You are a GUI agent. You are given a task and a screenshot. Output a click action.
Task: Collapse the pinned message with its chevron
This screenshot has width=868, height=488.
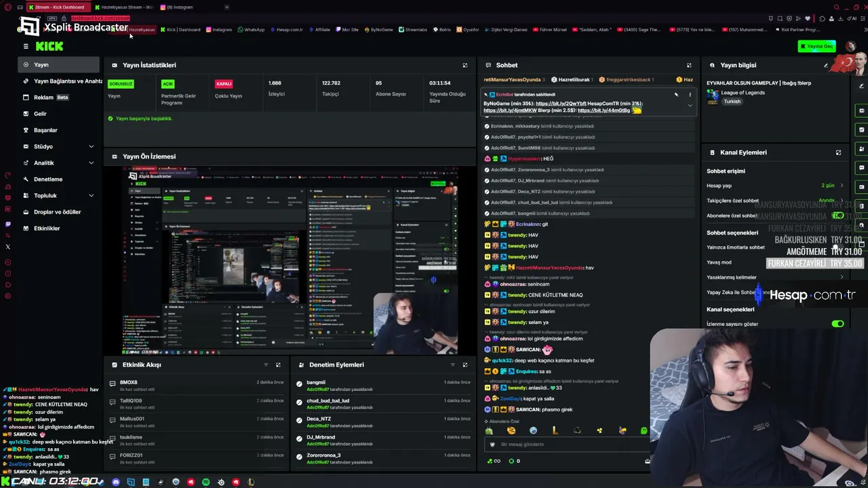[690, 105]
